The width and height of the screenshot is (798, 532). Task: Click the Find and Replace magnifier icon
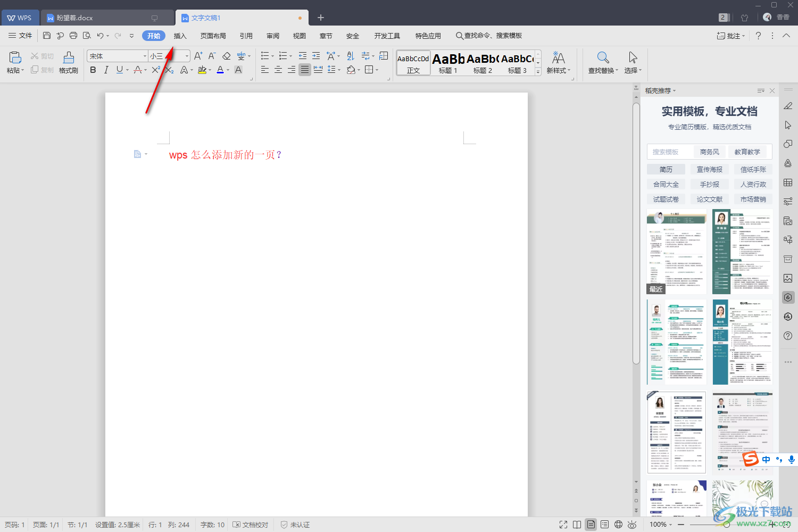click(603, 57)
